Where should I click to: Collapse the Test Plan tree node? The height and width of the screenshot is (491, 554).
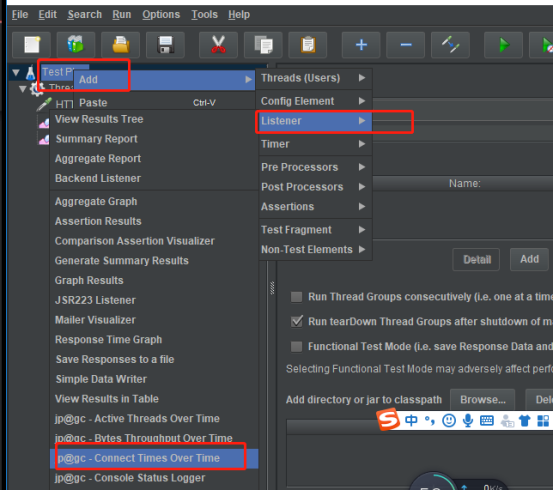(16, 73)
